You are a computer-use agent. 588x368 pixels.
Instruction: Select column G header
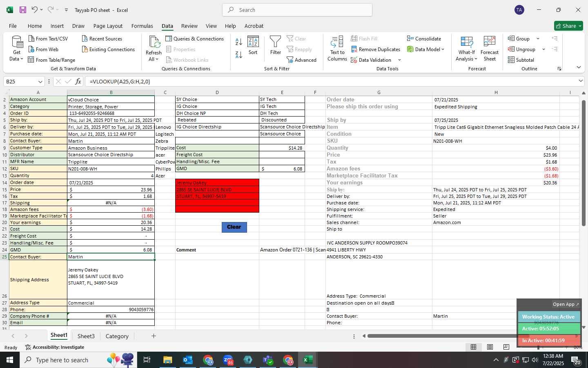click(379, 92)
